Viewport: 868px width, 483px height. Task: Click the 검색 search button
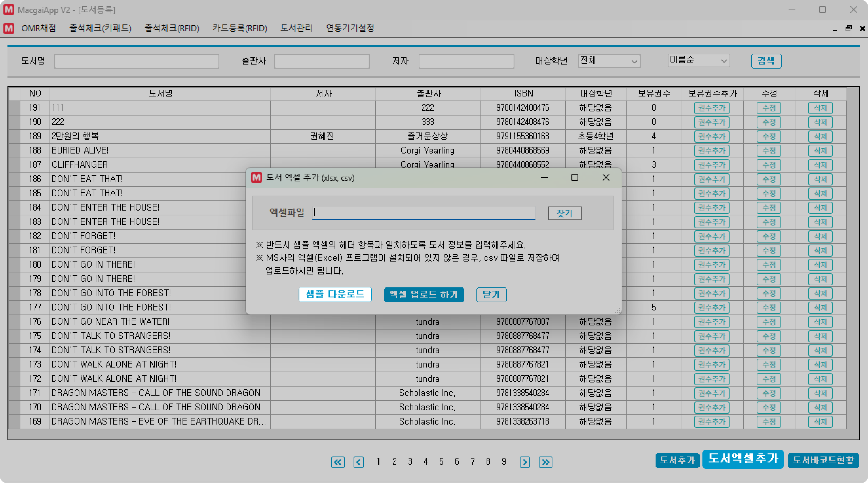pos(766,61)
